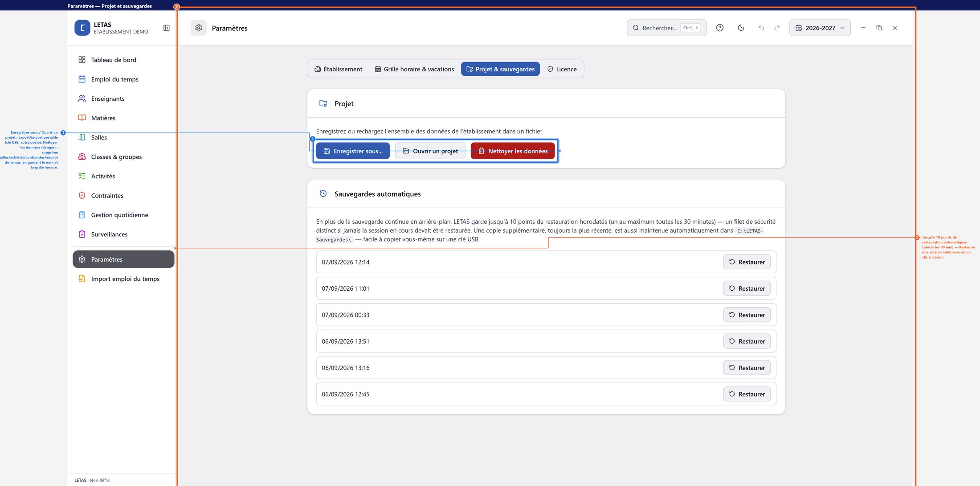
Task: Switch to the Établissement tab
Action: [x=339, y=69]
